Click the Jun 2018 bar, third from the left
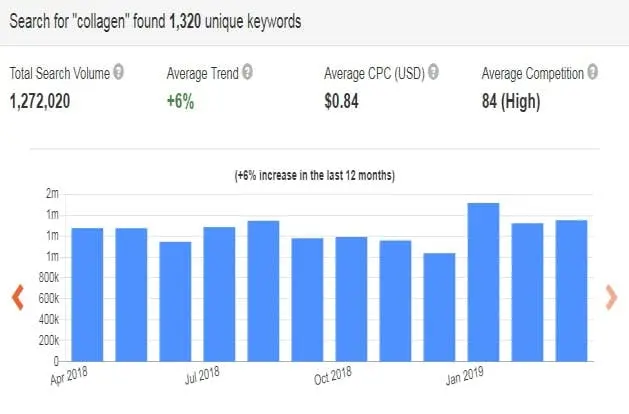 (x=175, y=302)
